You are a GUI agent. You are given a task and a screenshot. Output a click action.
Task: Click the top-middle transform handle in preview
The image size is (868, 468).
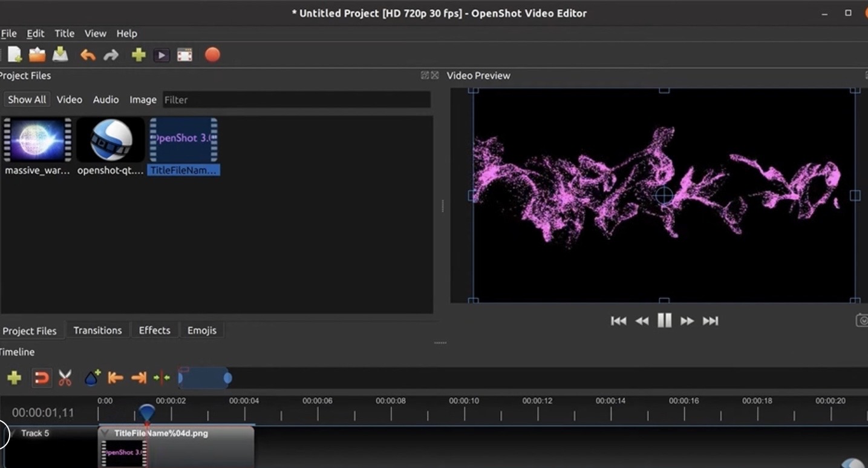click(664, 90)
